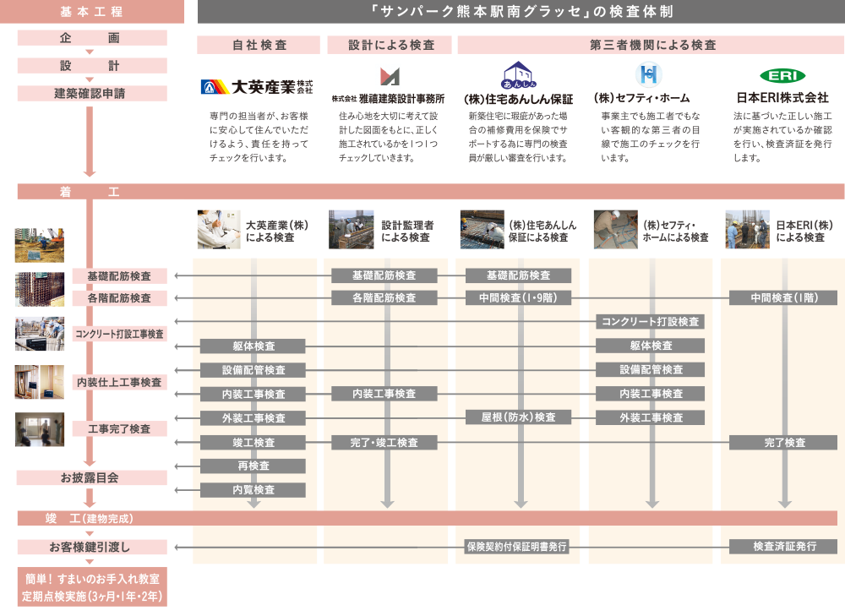Click the 雅禧建築設計事務所 M-shaped logo
Viewport: 845px width, 616px height.
click(389, 77)
